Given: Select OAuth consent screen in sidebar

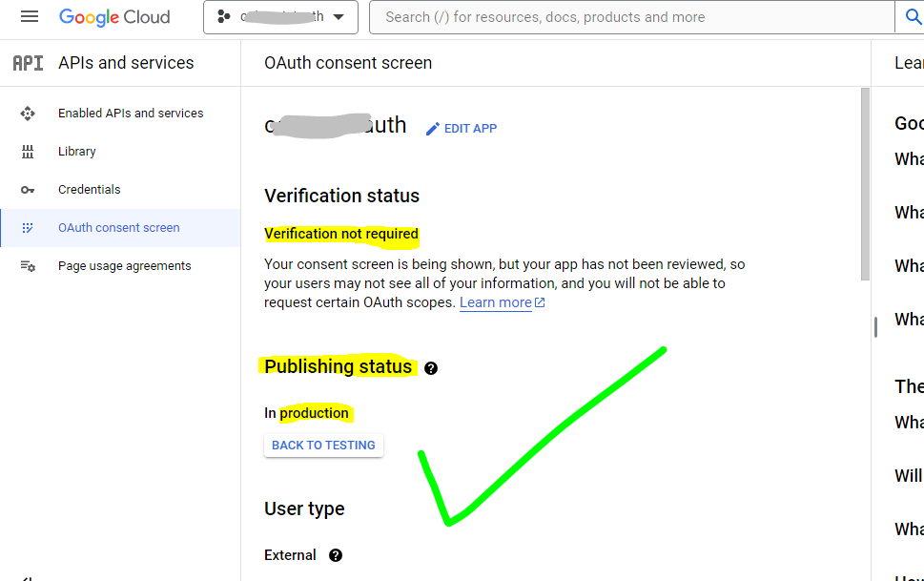Looking at the screenshot, I should [x=120, y=228].
